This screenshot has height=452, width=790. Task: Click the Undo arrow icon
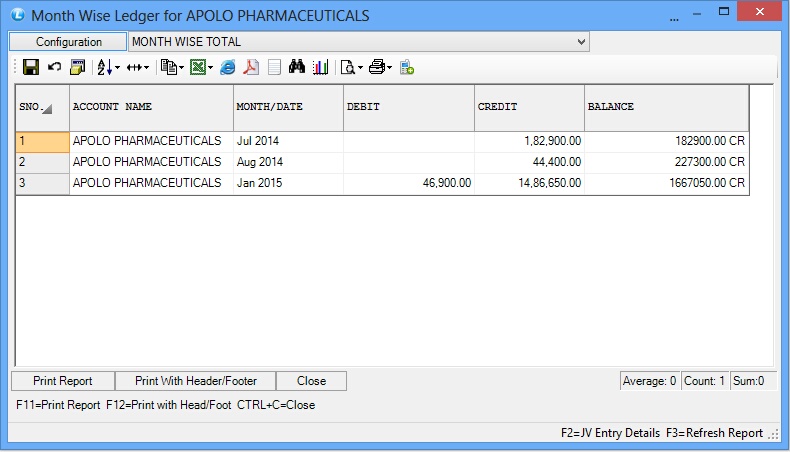(x=54, y=67)
